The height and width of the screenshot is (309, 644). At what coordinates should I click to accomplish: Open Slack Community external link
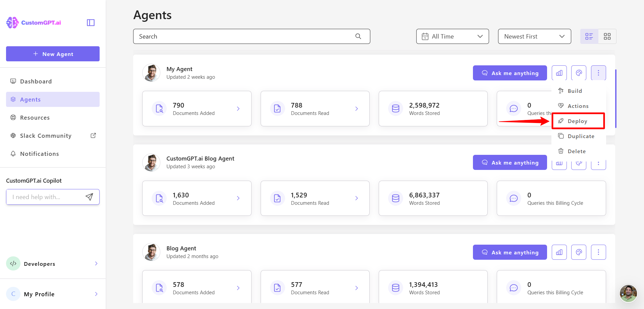click(x=93, y=135)
